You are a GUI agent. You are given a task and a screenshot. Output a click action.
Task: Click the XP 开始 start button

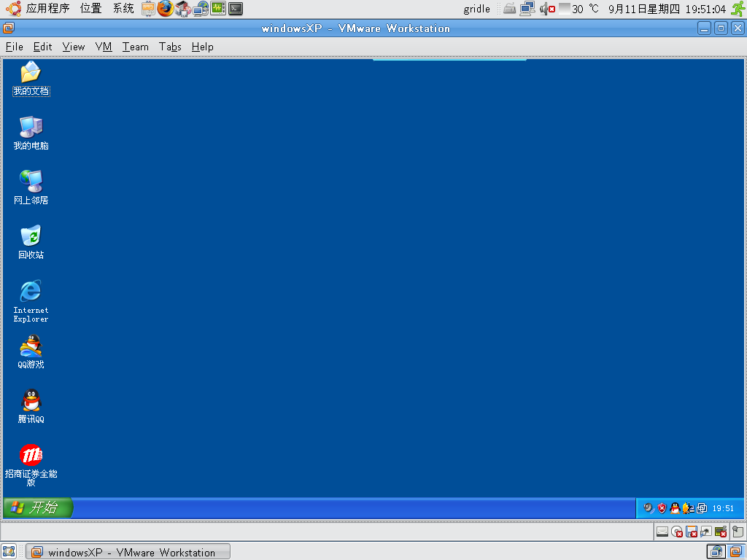point(38,507)
